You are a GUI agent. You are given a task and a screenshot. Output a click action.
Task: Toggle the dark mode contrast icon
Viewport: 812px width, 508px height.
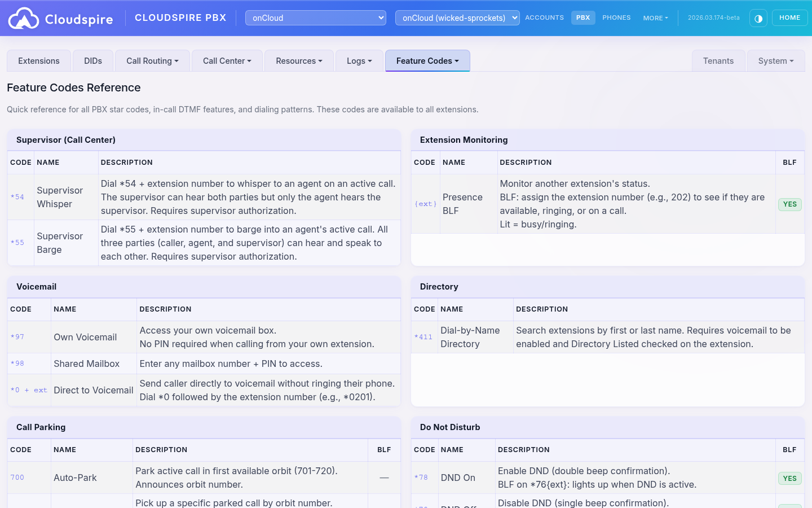(758, 17)
